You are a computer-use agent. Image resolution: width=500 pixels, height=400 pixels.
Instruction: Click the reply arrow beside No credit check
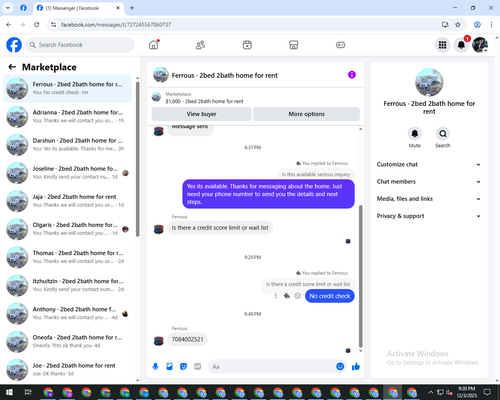tap(287, 296)
